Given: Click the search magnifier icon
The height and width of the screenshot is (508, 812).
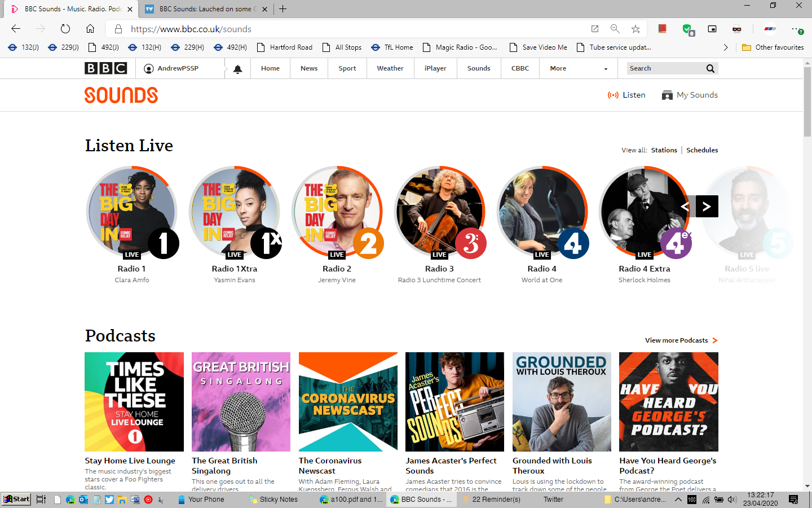Looking at the screenshot, I should (710, 68).
